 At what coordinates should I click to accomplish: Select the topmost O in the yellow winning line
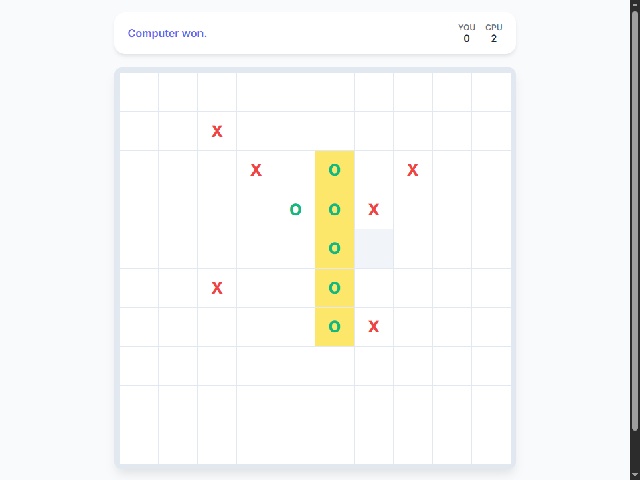334,170
